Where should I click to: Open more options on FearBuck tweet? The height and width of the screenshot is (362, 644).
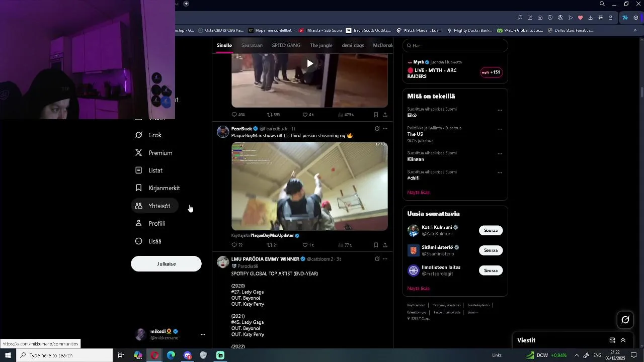click(385, 129)
